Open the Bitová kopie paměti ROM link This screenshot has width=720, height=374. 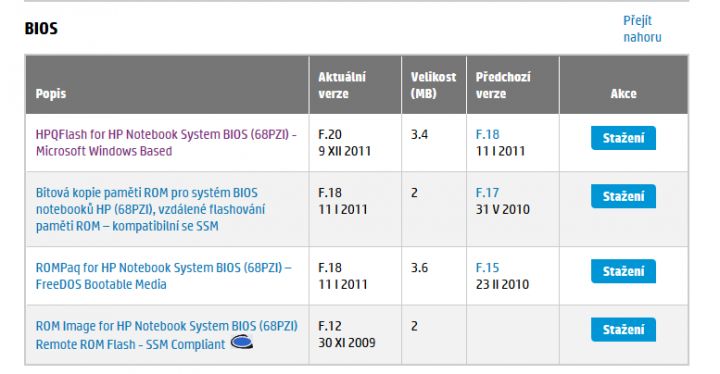pos(150,209)
